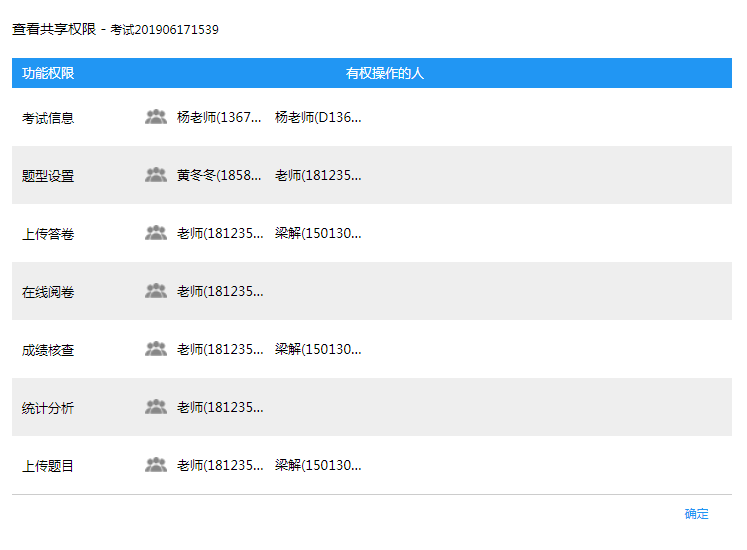Click 老师(181235... in 统计分析 row
The image size is (747, 550).
coord(220,407)
